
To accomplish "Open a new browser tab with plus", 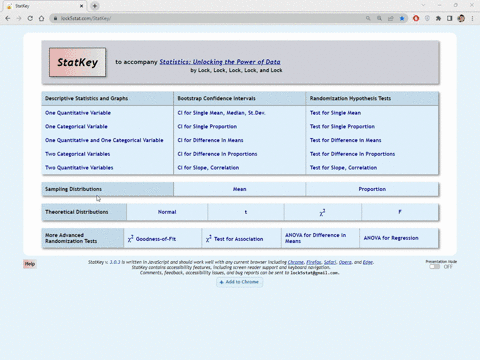I will coord(95,6).
